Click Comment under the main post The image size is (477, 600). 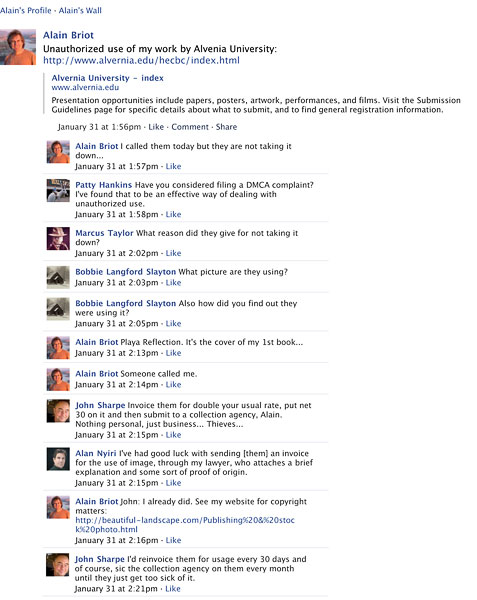[190, 127]
